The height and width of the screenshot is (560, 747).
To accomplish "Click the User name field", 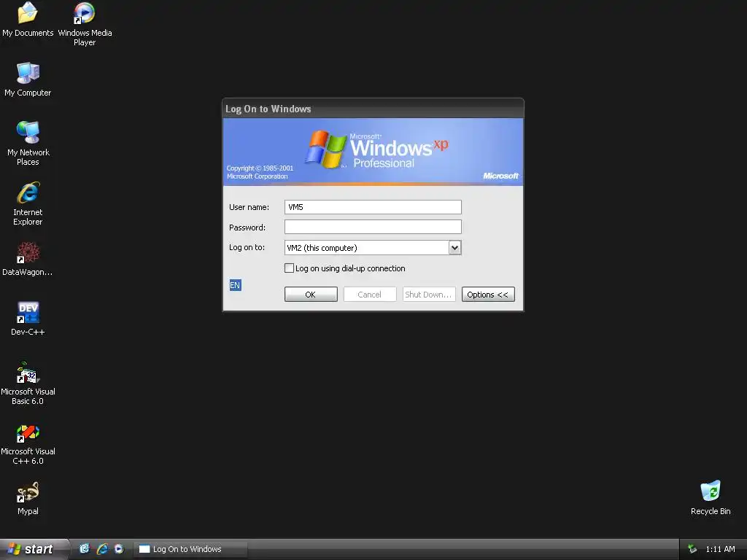I will [x=373, y=206].
